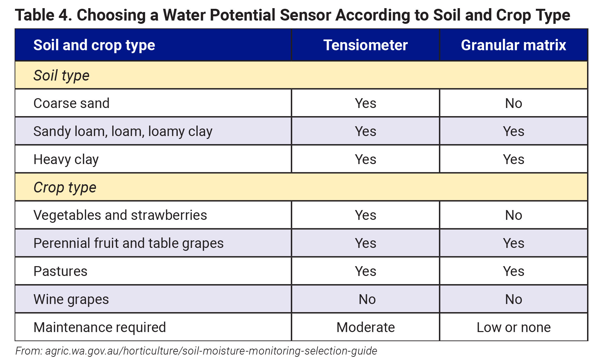The width and height of the screenshot is (605, 364).
Task: Click the 'Soil and crop type' header
Action: tap(94, 45)
